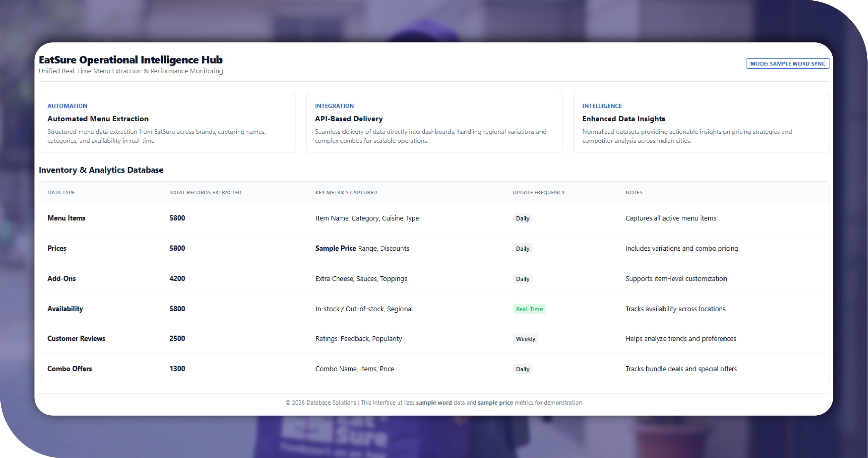Select the Availability row label
Viewport: 868px width, 458px height.
pyautogui.click(x=65, y=309)
